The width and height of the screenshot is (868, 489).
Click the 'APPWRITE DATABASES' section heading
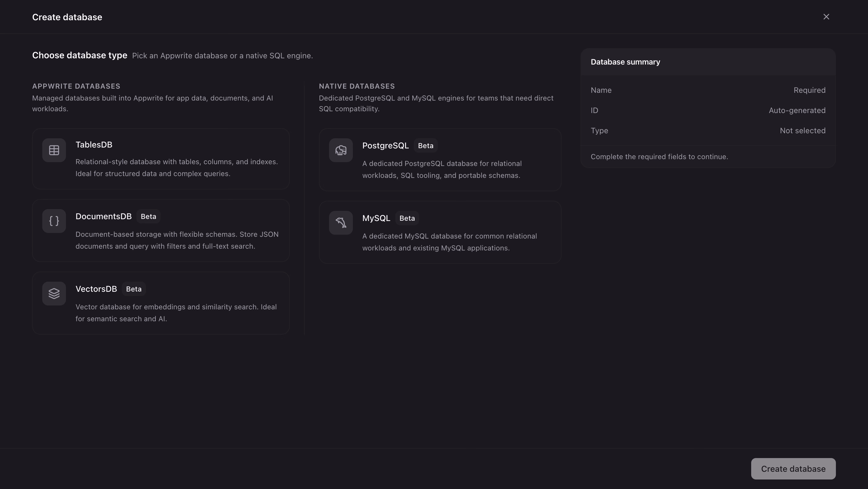76,86
